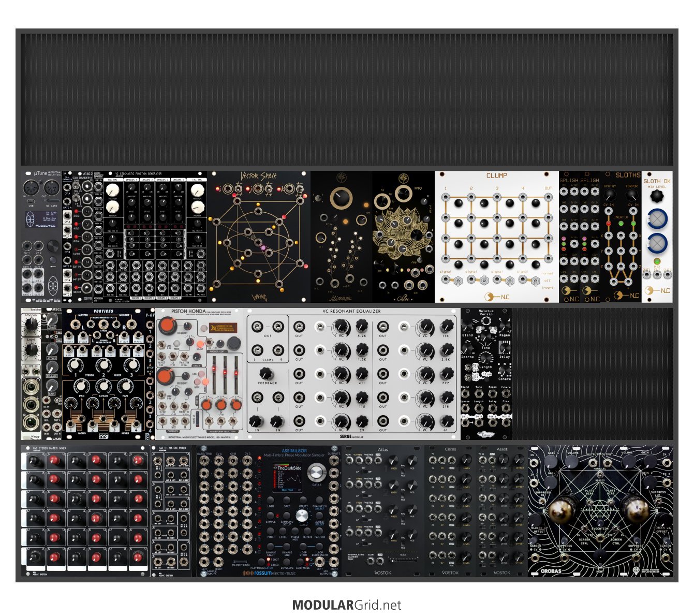Image resolution: width=694 pixels, height=616 pixels.
Task: Turn the Level knob on Isolator
Action: (x=32, y=349)
